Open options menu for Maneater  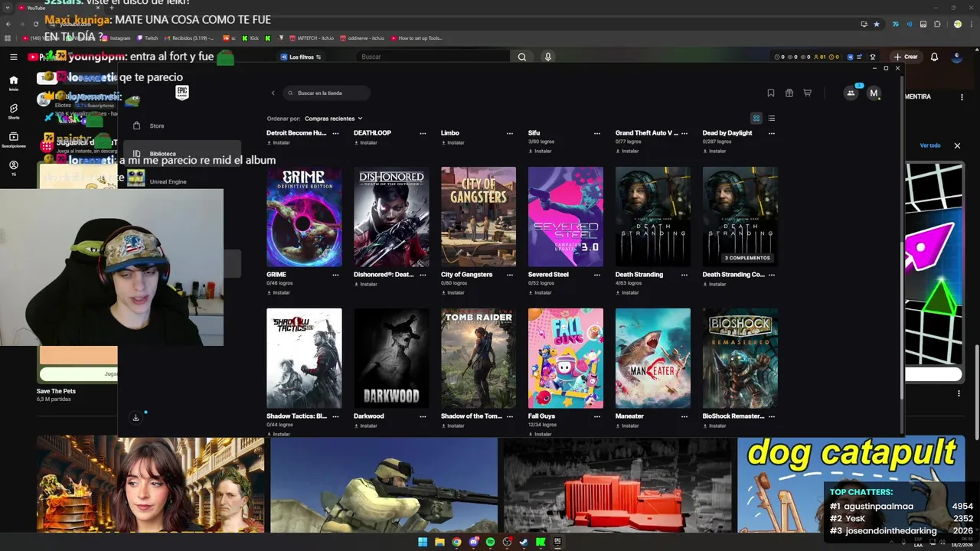(684, 416)
